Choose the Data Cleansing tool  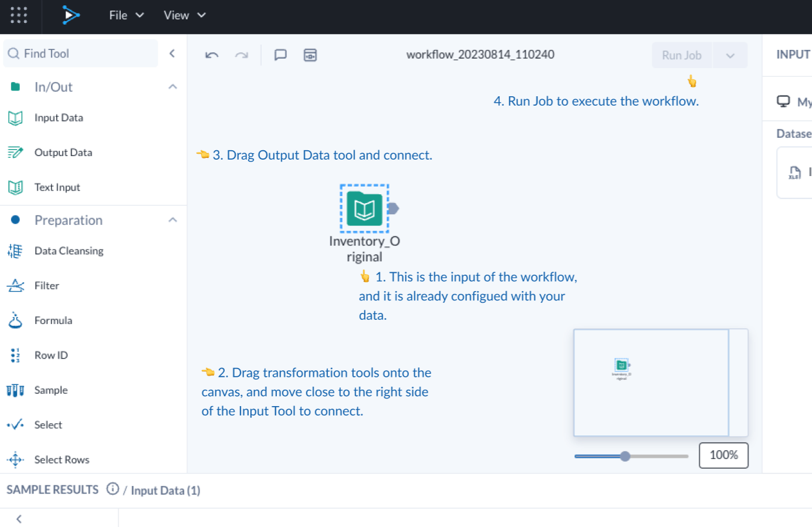tap(69, 251)
